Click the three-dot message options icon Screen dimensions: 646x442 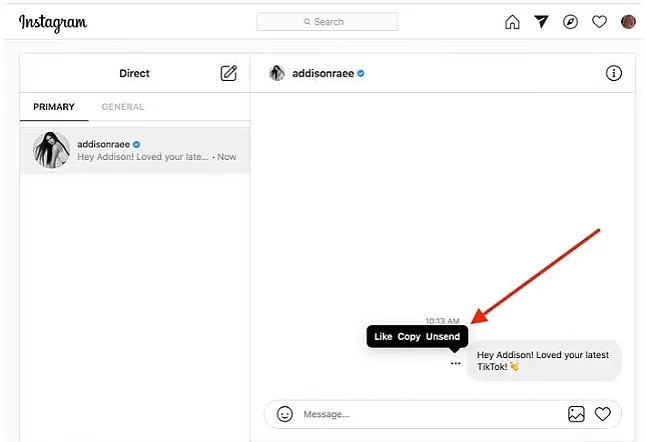click(455, 363)
